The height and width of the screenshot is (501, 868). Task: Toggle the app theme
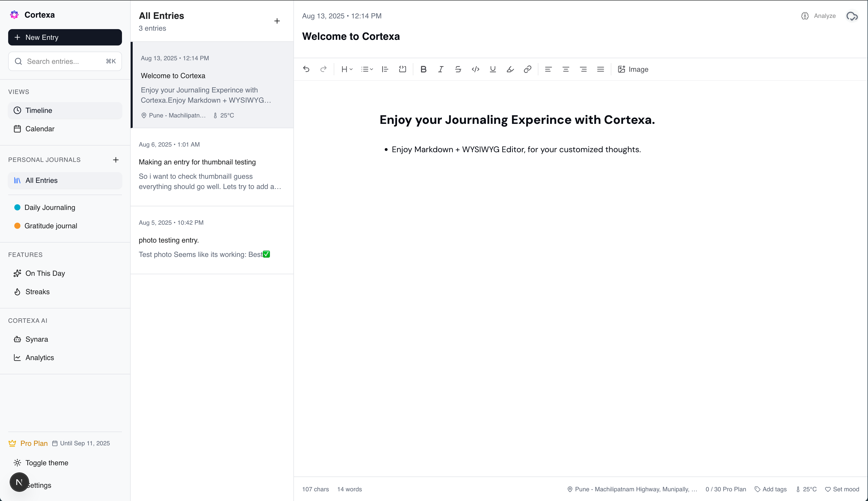tap(47, 463)
